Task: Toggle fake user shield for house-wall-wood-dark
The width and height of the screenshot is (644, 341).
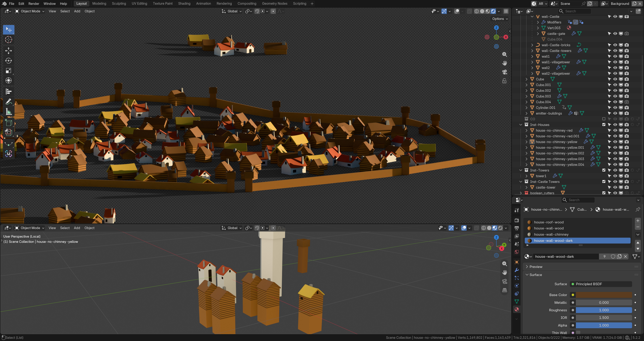Action: click(613, 256)
